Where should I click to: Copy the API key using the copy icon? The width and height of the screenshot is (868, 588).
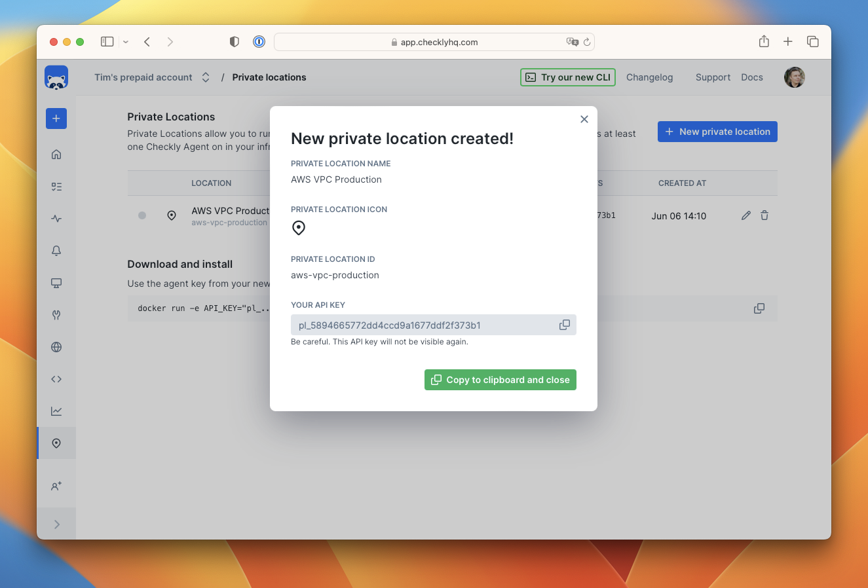pos(564,325)
